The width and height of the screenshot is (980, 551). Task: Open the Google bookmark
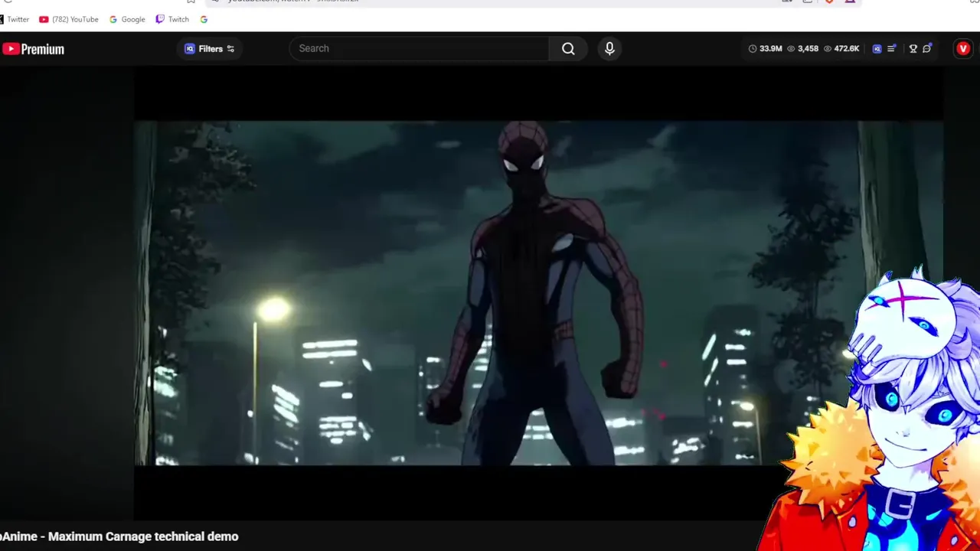pos(127,19)
